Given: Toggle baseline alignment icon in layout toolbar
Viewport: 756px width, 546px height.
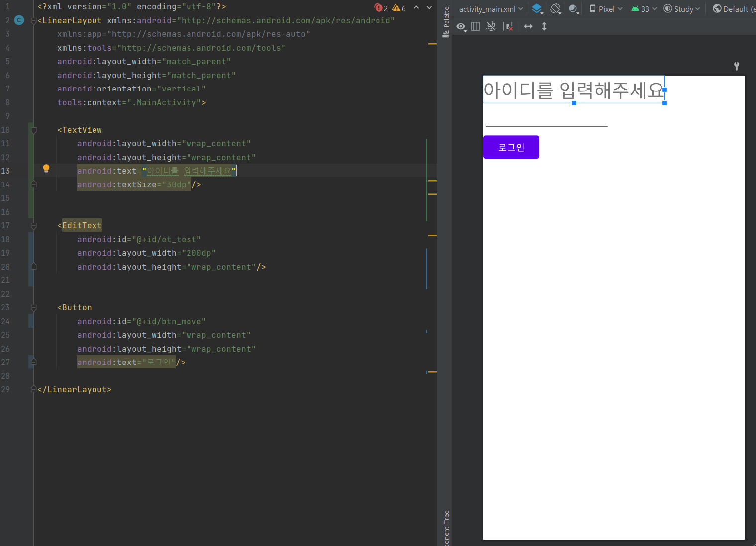Looking at the screenshot, I should (491, 26).
